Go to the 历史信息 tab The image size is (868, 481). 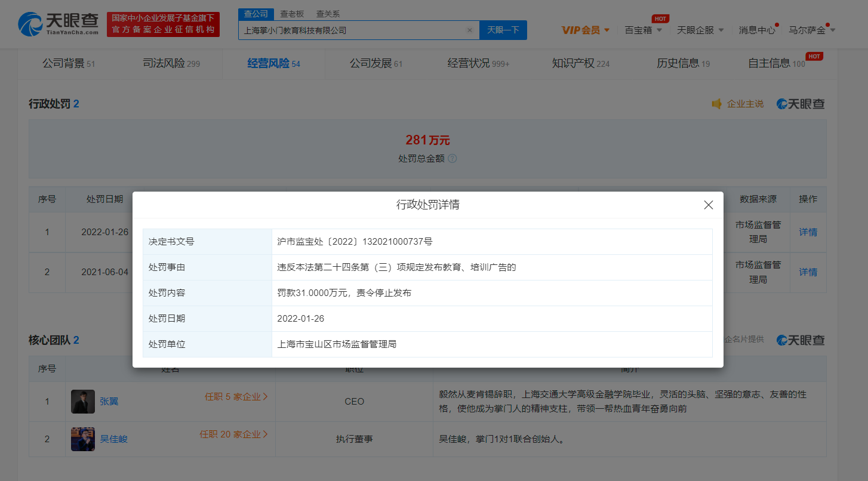pos(683,63)
